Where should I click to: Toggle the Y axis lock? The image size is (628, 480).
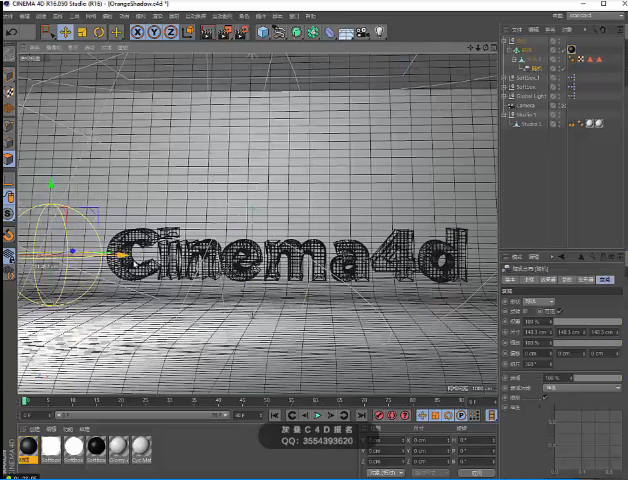coord(154,32)
